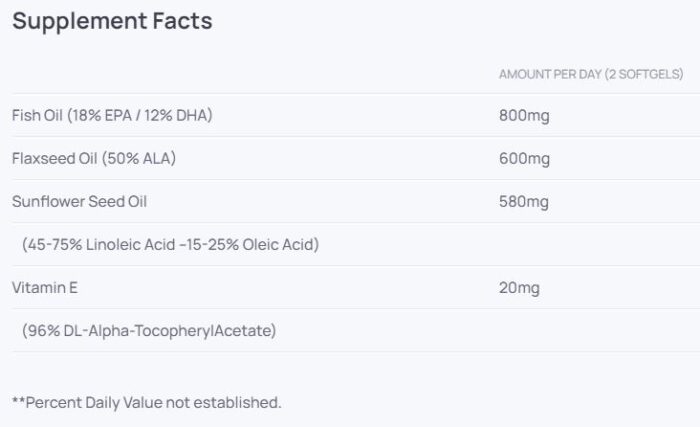Image resolution: width=700 pixels, height=427 pixels.
Task: Click the "(2 SOFTGELS)" header text
Action: pyautogui.click(x=643, y=75)
